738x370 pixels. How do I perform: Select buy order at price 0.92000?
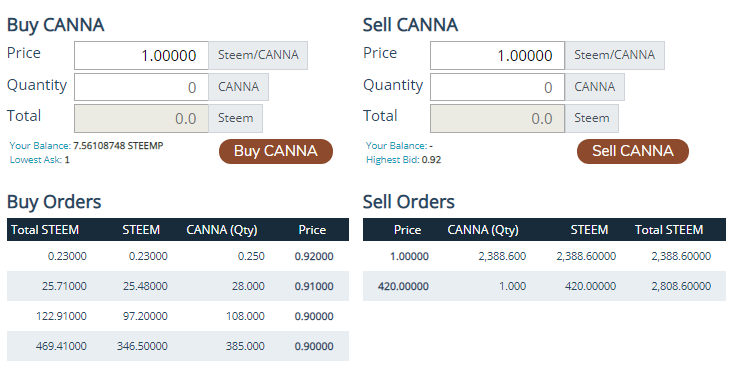[178, 256]
